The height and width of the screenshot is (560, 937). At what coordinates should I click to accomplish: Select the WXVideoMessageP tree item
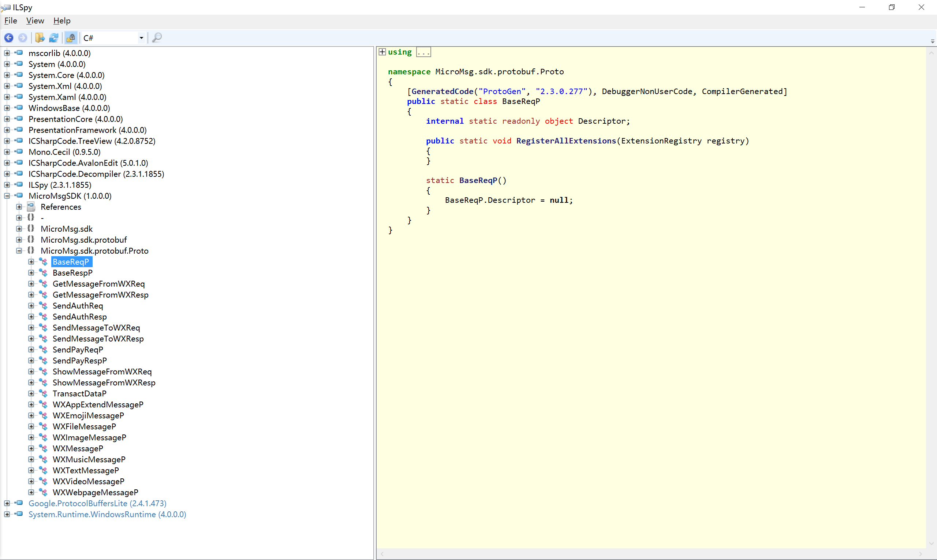pos(89,482)
